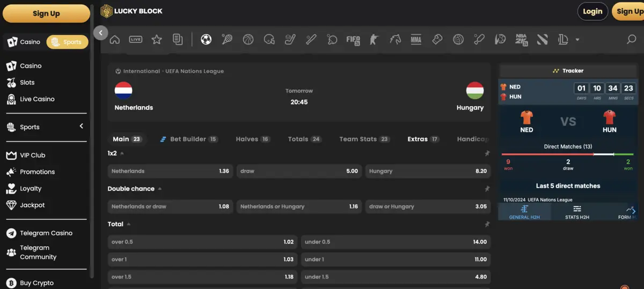Pin the Double chance market

click(x=487, y=189)
